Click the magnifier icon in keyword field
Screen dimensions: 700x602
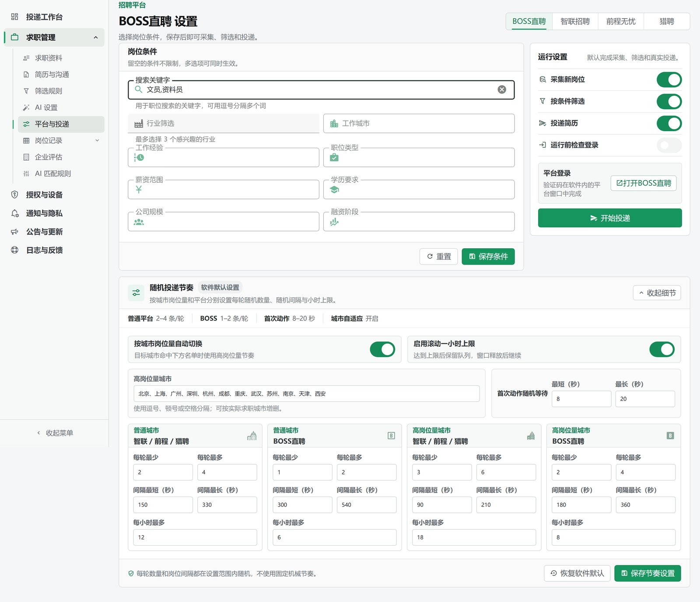point(139,90)
